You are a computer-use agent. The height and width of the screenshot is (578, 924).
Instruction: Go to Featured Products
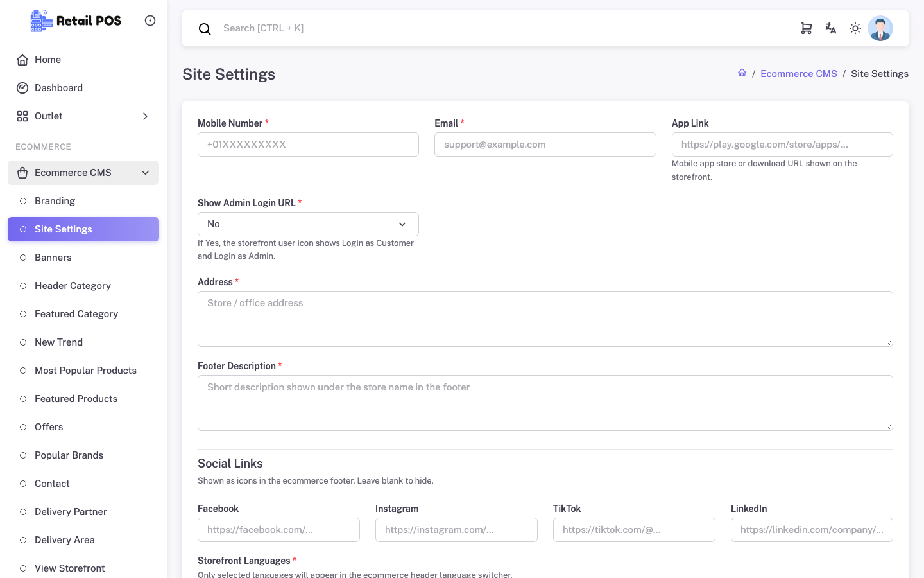pyautogui.click(x=83, y=399)
